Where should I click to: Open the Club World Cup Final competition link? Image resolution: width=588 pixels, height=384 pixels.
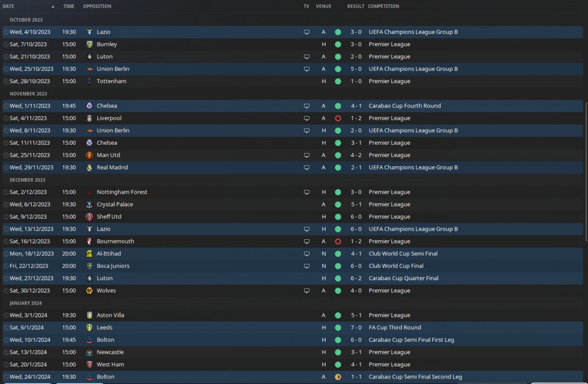pyautogui.click(x=396, y=266)
